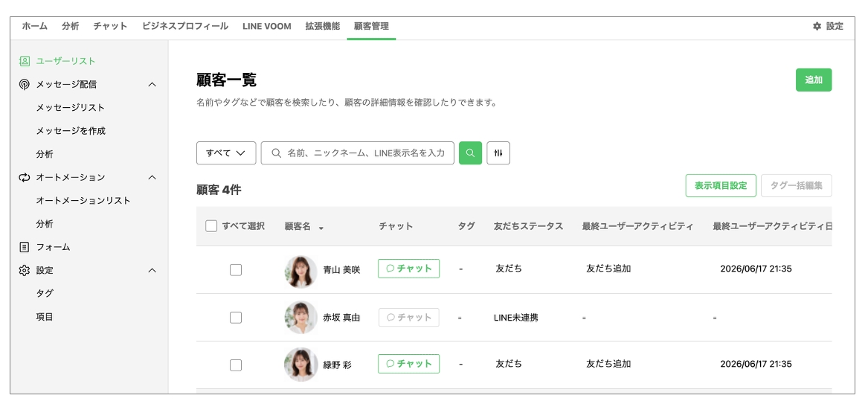
Task: Collapse the sidebar 設定 section chevron
Action: click(152, 271)
